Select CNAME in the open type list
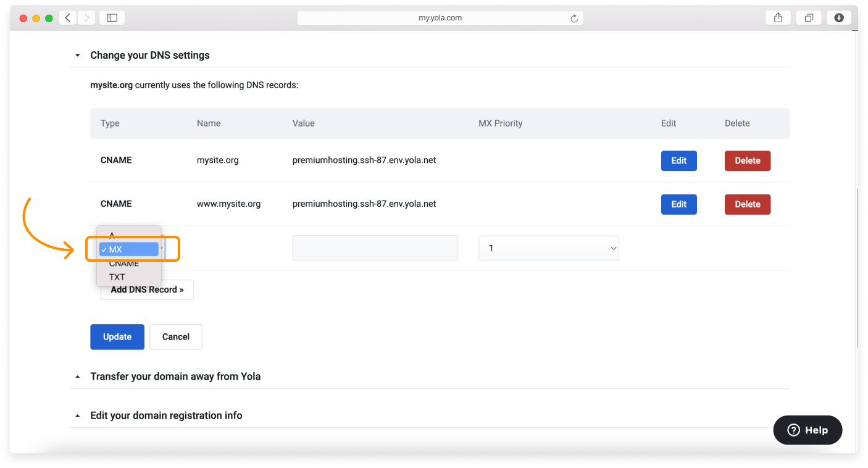The height and width of the screenshot is (468, 868). click(x=124, y=263)
